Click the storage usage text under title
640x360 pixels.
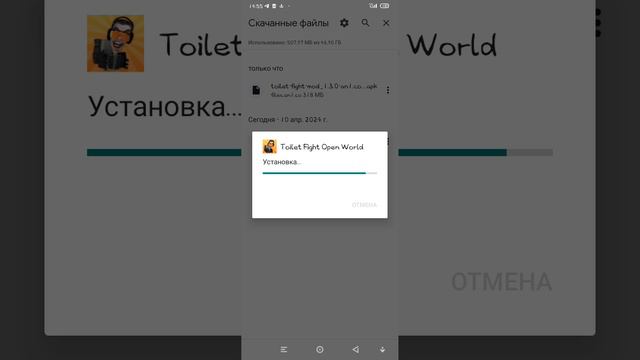click(x=294, y=42)
